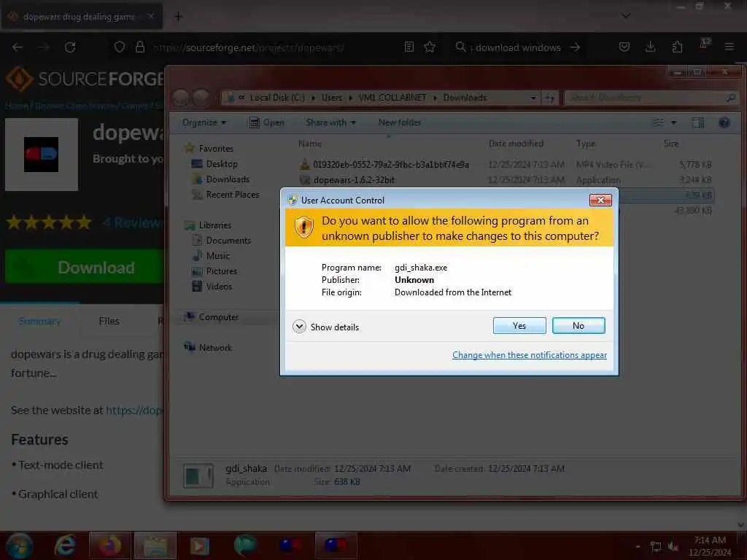The height and width of the screenshot is (560, 747).
Task: Open media player icon on taskbar
Action: pos(200,545)
